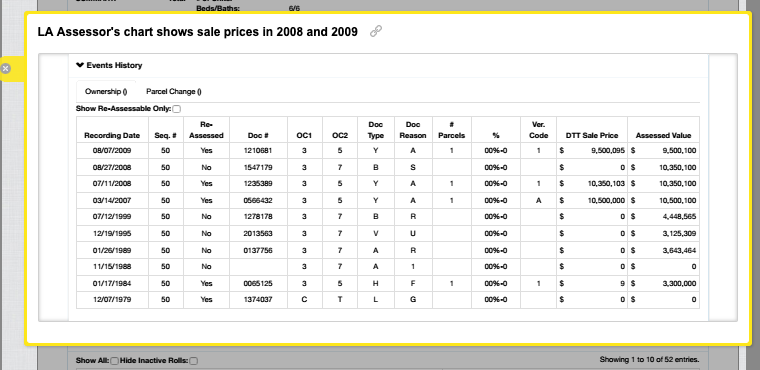
Task: Click the Showing 1 to 10 of 52 entries text
Action: click(649, 360)
